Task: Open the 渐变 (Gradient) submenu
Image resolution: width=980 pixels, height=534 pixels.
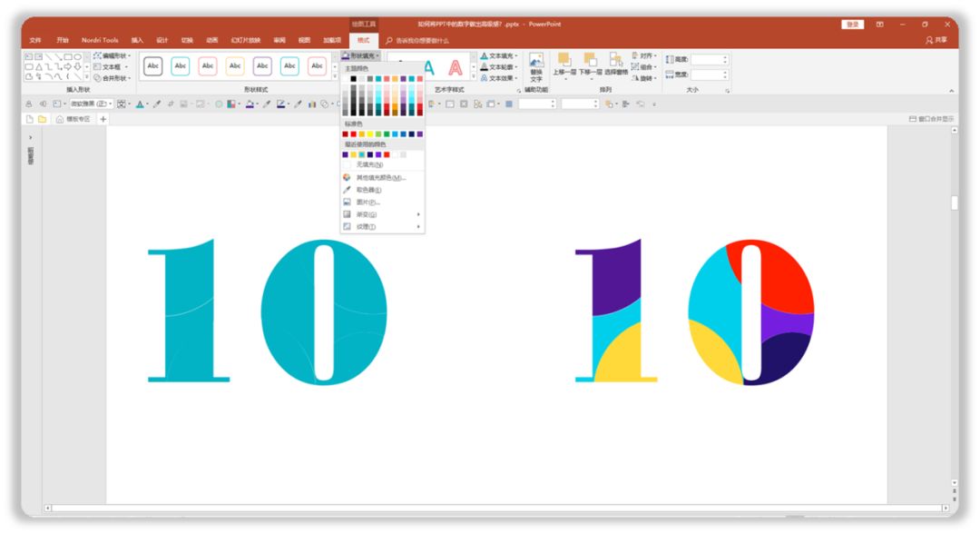Action: tap(383, 214)
